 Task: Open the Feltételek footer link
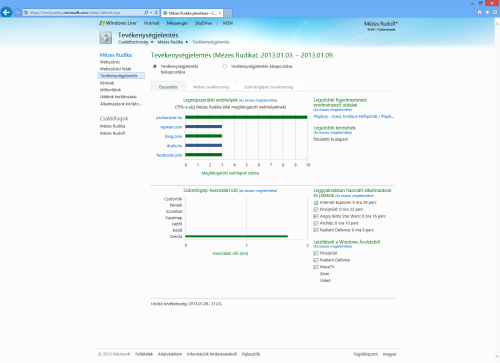[x=144, y=354]
